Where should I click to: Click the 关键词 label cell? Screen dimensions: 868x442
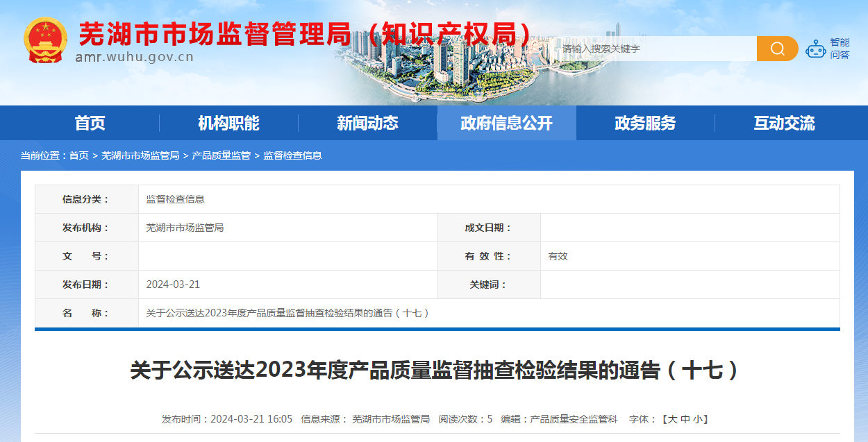(x=489, y=284)
